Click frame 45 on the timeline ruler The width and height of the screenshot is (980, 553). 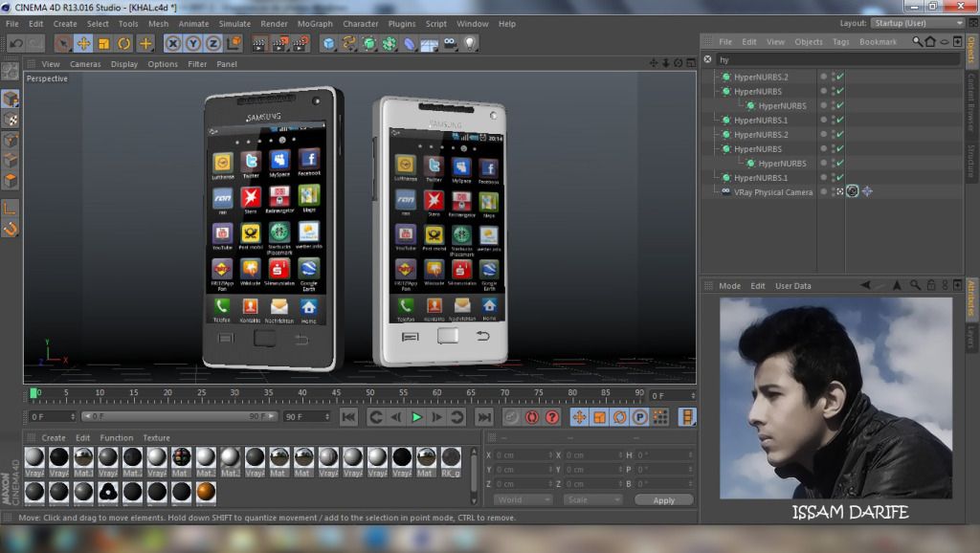pyautogui.click(x=336, y=393)
